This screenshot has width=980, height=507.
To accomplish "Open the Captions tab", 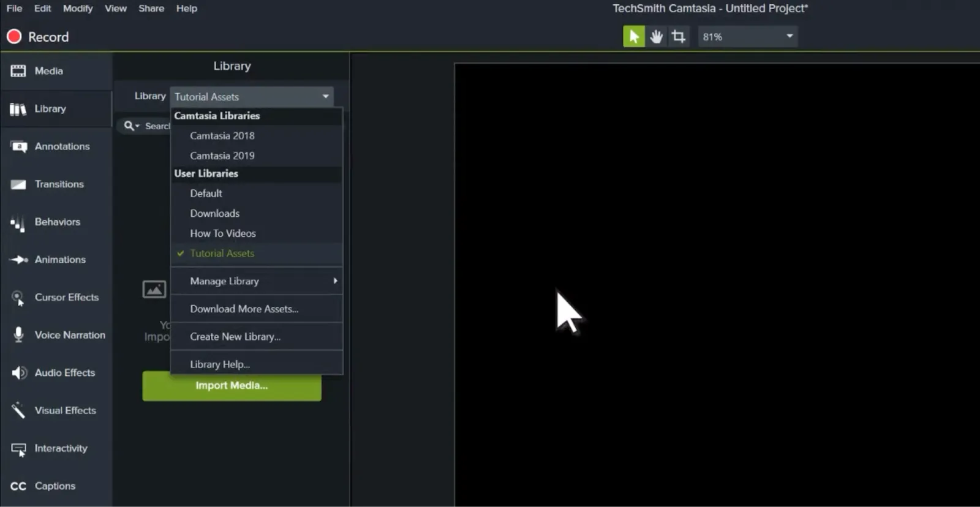I will (x=56, y=486).
